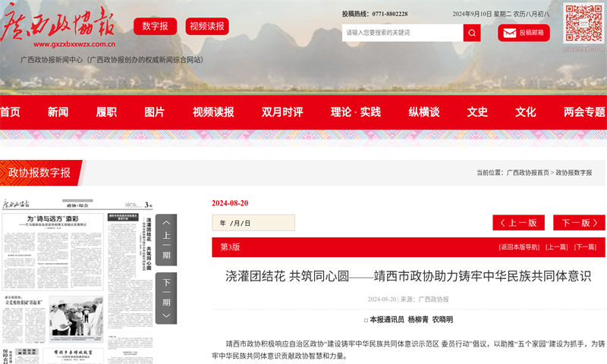Click the 第3版 page label
This screenshot has width=607, height=364.
[230, 247]
